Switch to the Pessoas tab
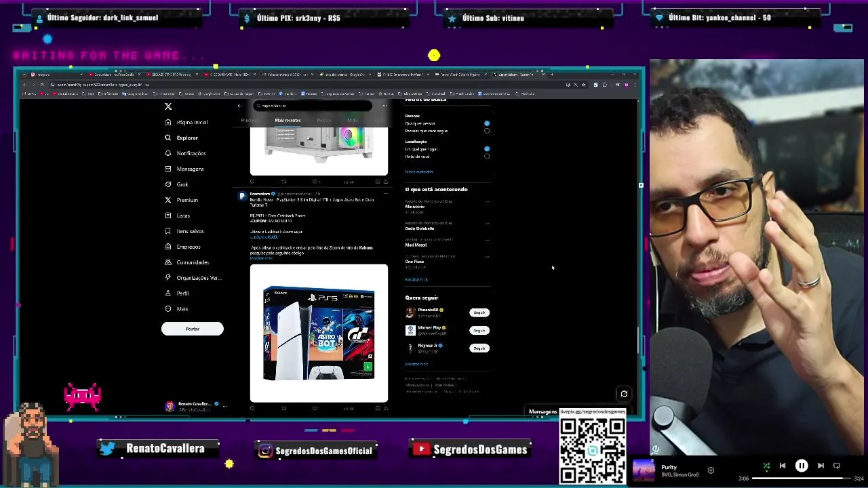 point(323,120)
